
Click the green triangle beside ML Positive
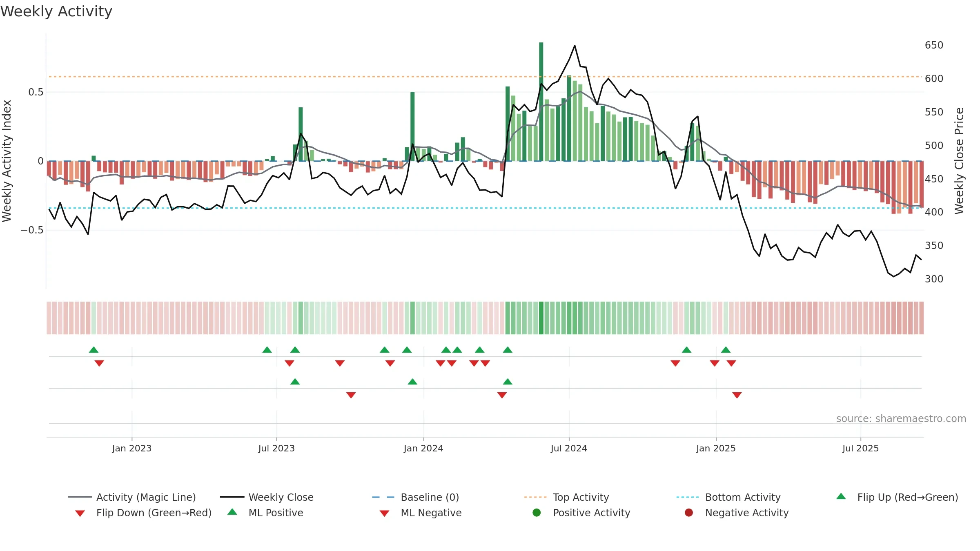(x=232, y=512)
